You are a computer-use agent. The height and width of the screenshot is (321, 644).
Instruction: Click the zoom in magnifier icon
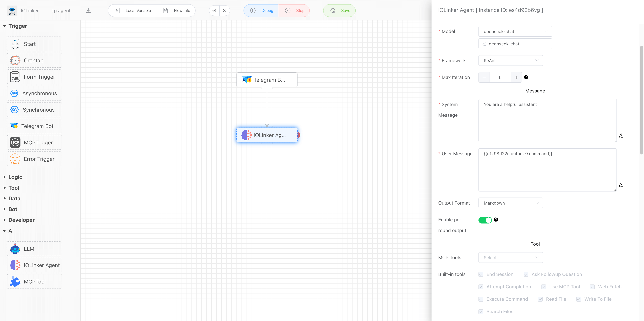pos(225,11)
